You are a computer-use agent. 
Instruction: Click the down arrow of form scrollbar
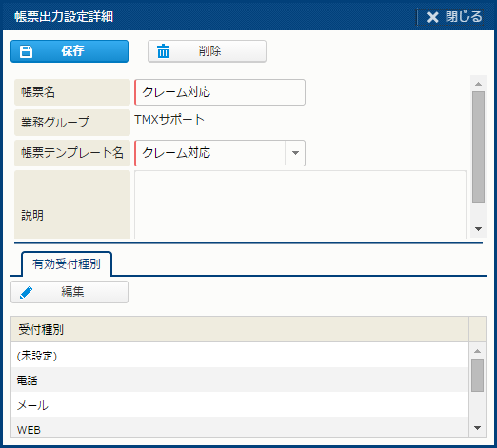(478, 229)
